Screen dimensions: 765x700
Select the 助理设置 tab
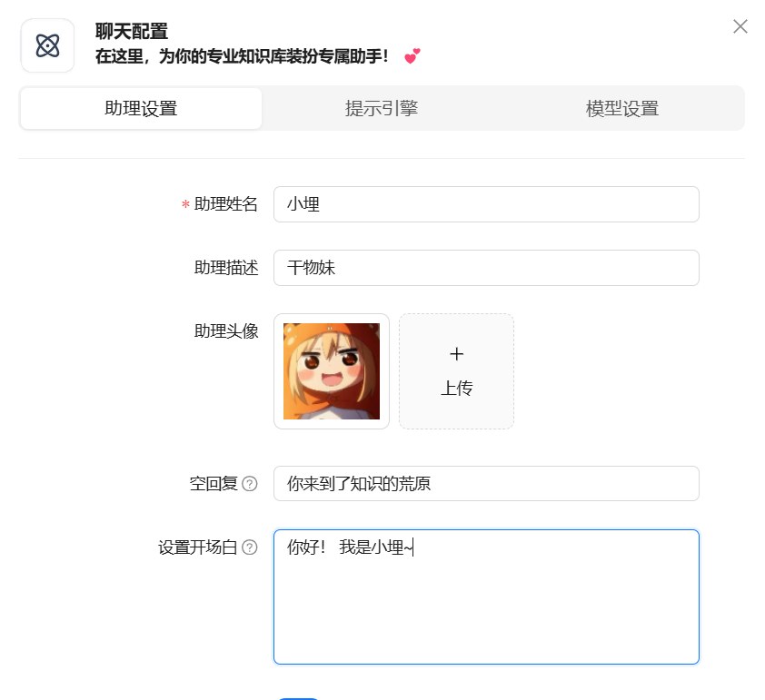coord(141,108)
